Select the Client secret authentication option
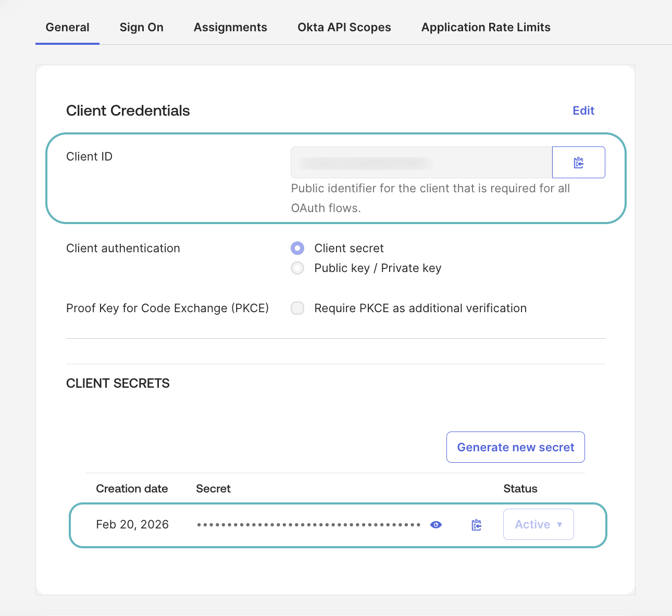The height and width of the screenshot is (616, 672). 297,248
